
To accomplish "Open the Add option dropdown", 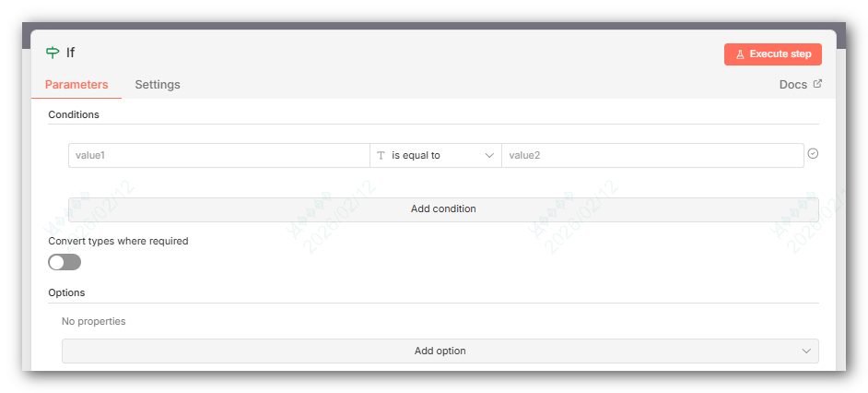I will [440, 351].
